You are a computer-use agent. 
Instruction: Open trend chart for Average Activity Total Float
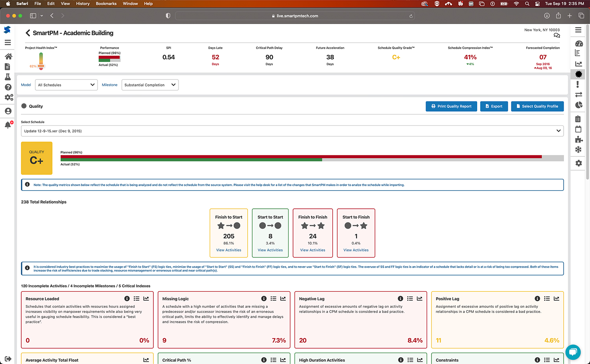(x=146, y=360)
